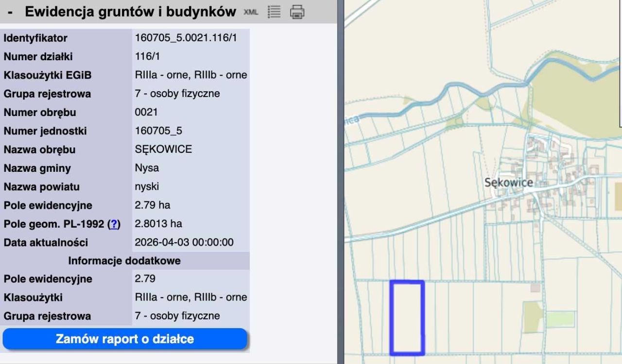Click the Nysa municipality value
The image size is (622, 364).
pos(147,168)
